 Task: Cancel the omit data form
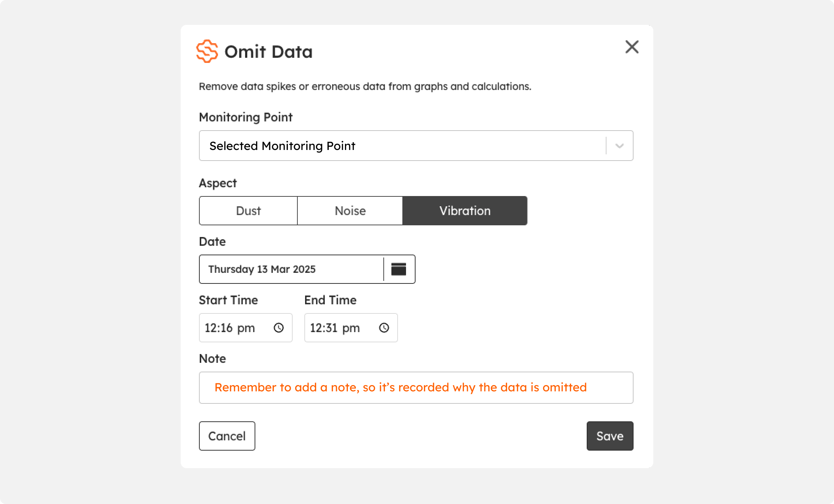pyautogui.click(x=227, y=436)
